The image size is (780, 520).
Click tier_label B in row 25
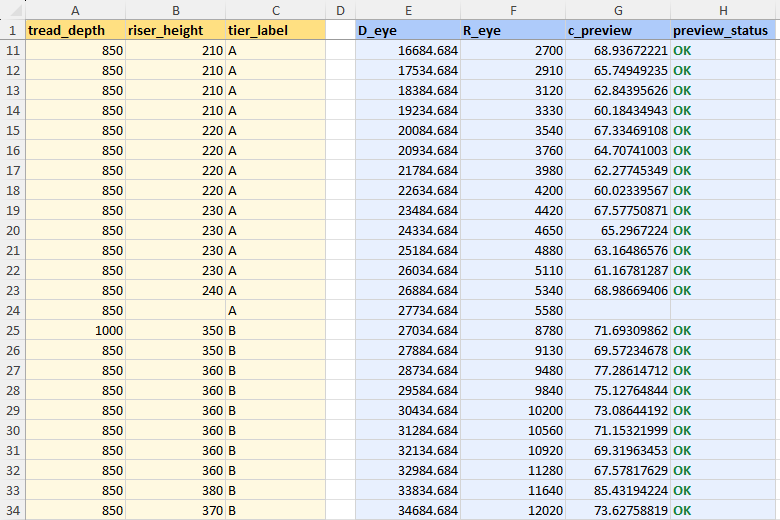click(x=276, y=330)
